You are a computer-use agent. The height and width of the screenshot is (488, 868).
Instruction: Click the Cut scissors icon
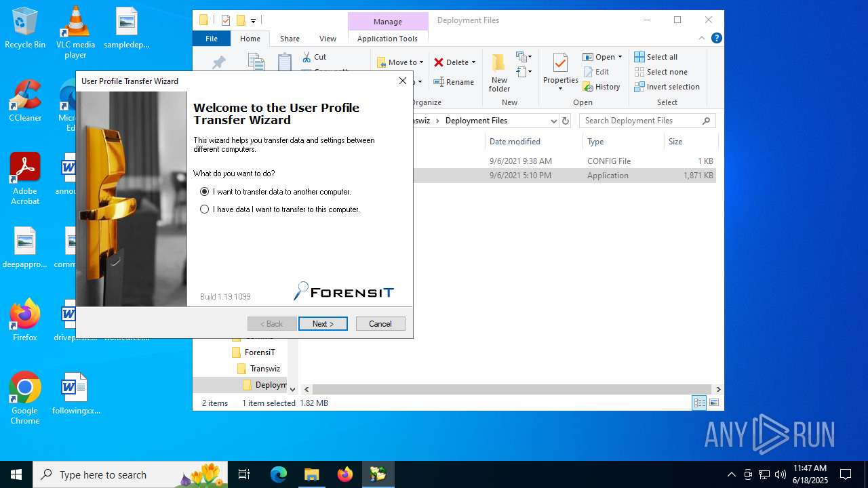tap(307, 57)
